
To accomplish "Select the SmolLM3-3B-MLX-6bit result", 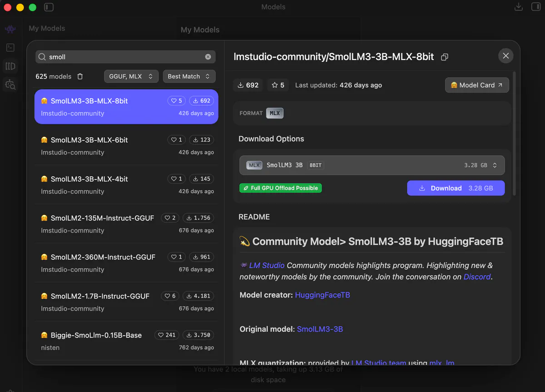I will click(126, 146).
